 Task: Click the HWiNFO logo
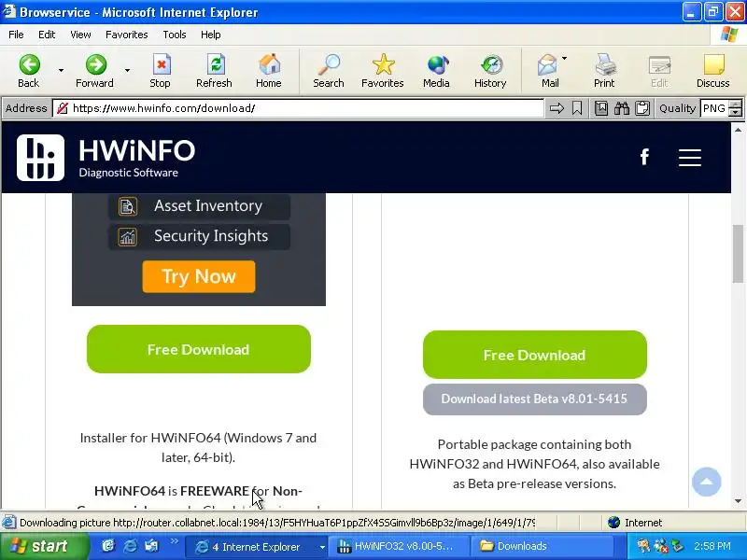[106, 158]
